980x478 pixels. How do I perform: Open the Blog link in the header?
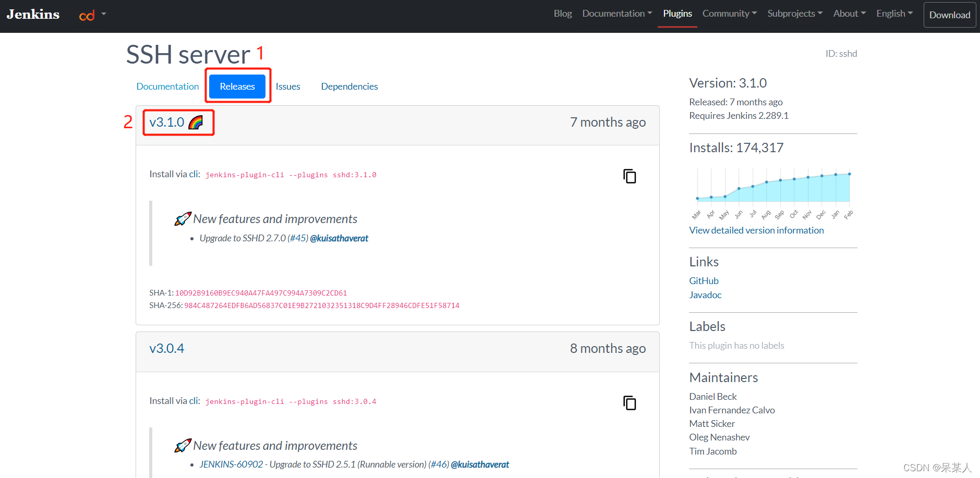(563, 14)
